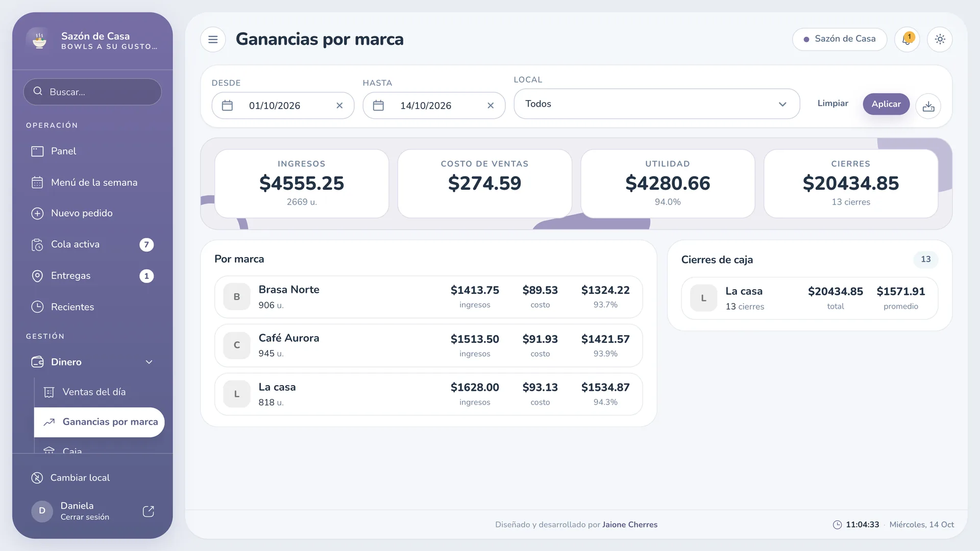Screen dimensions: 980x551
Task: Toggle the hamburger menu sidebar button
Action: pos(213,39)
